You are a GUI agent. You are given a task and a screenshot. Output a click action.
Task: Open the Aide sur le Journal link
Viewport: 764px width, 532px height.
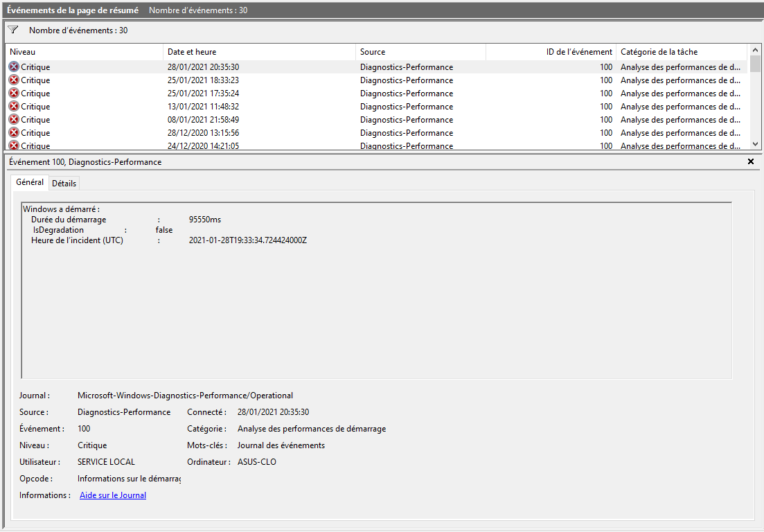(112, 495)
